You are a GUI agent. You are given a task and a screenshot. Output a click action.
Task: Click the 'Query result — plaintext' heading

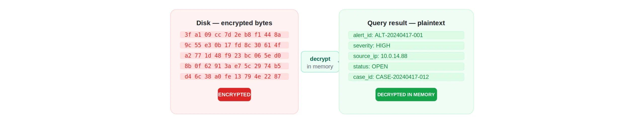tap(406, 23)
